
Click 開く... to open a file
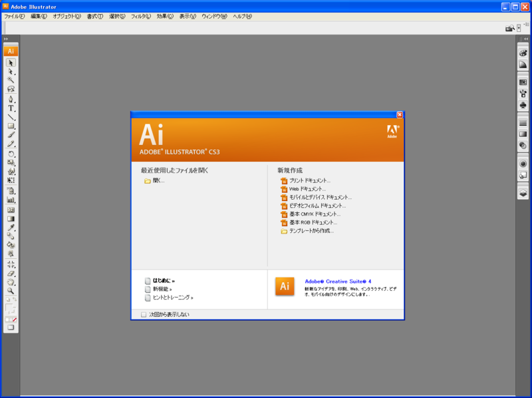[154, 180]
